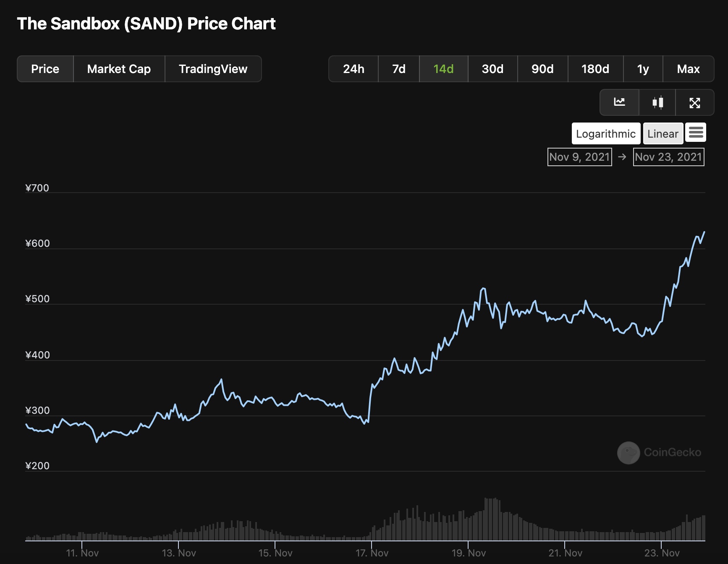Switch to the TradingView tab
728x564 pixels.
pos(213,69)
